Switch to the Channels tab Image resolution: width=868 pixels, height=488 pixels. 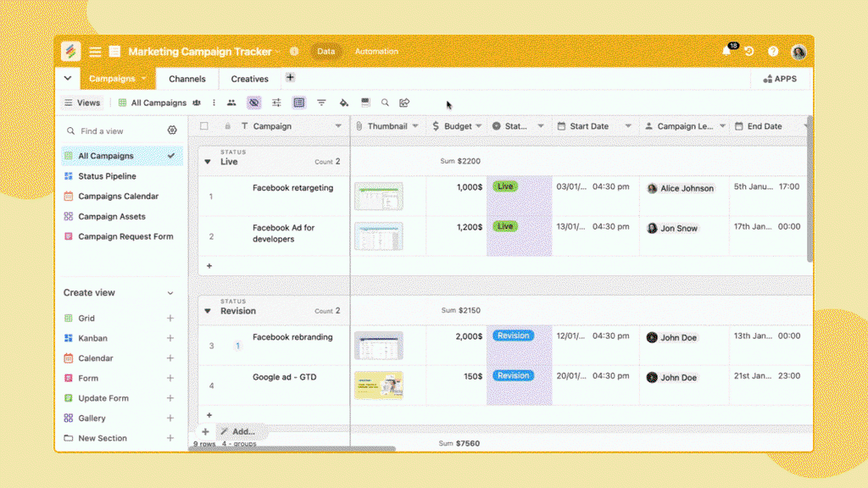coord(187,79)
